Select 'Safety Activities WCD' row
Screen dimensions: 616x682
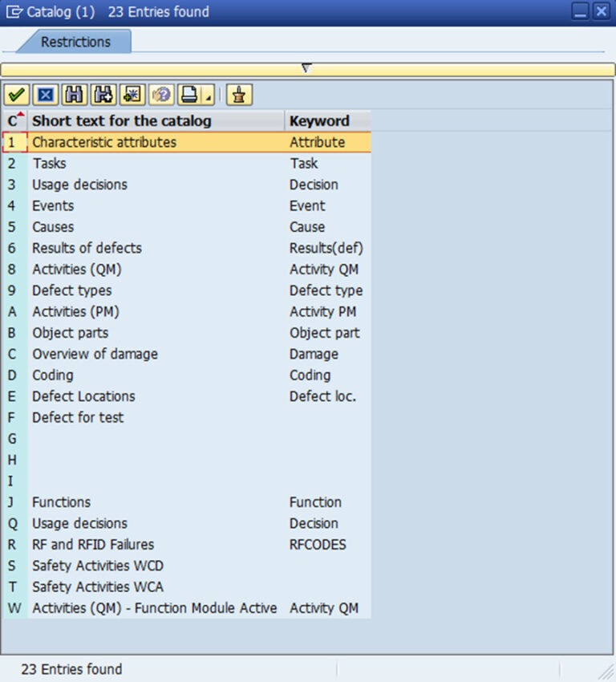point(187,566)
